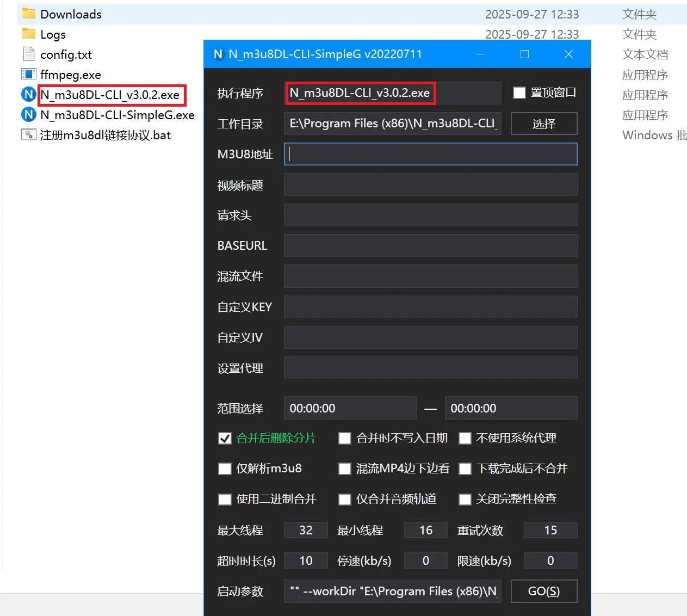Enable 不使用系统代理 option
Image resolution: width=687 pixels, height=616 pixels.
coord(465,438)
